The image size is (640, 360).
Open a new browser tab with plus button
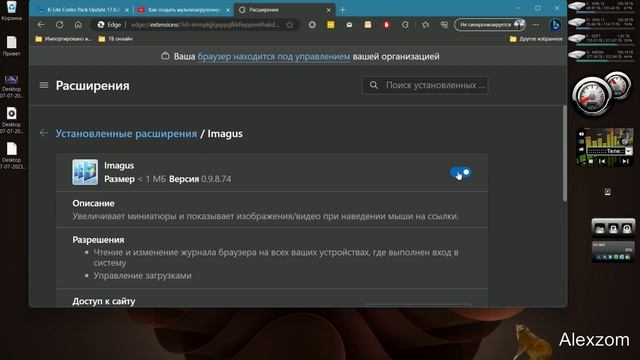pyautogui.click(x=342, y=10)
